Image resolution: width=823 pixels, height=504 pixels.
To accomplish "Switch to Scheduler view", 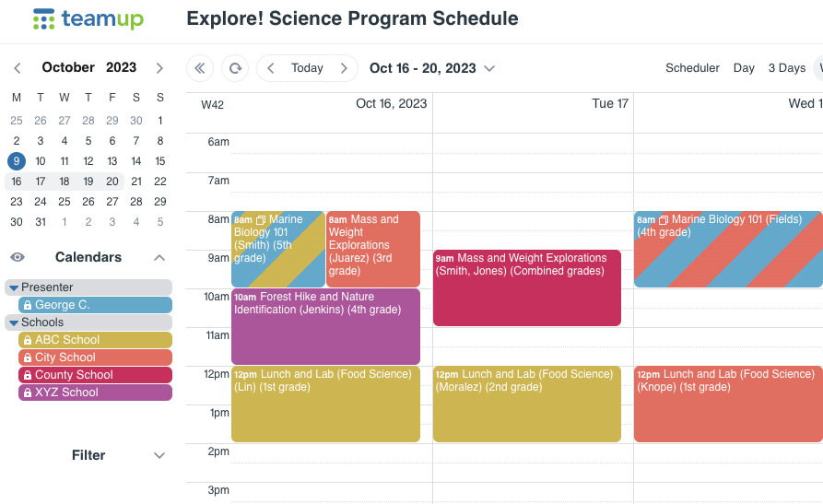I will click(x=692, y=68).
